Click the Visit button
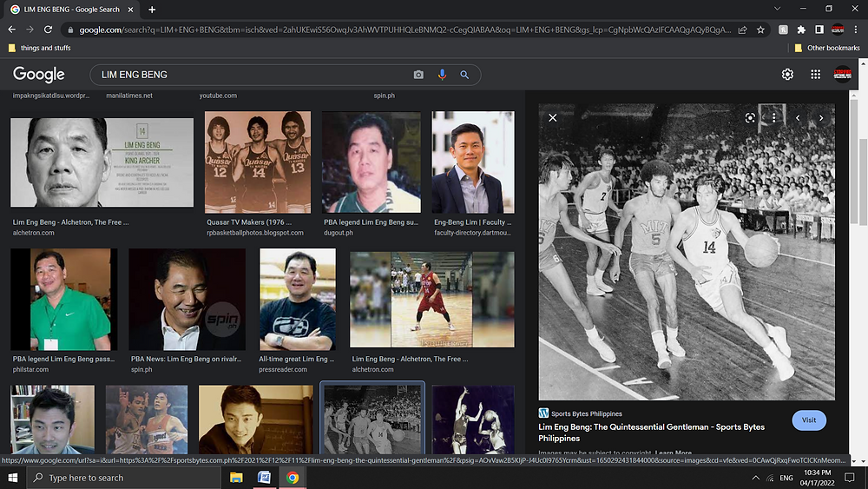This screenshot has height=489, width=868. [809, 420]
